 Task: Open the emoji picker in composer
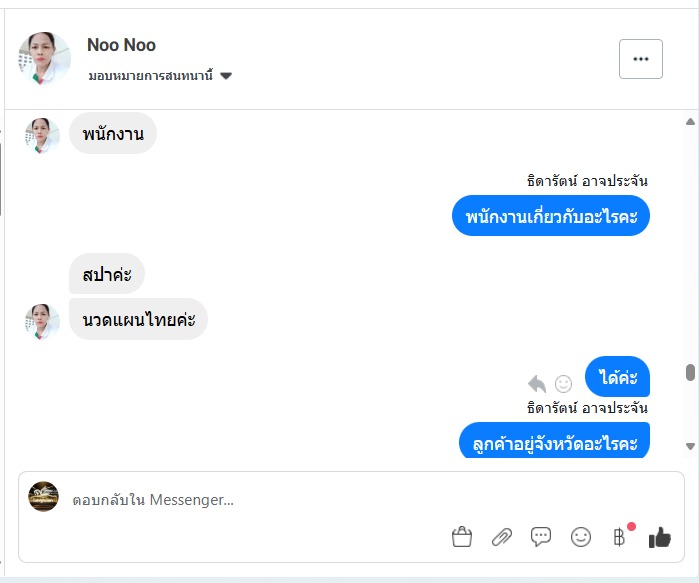581,537
